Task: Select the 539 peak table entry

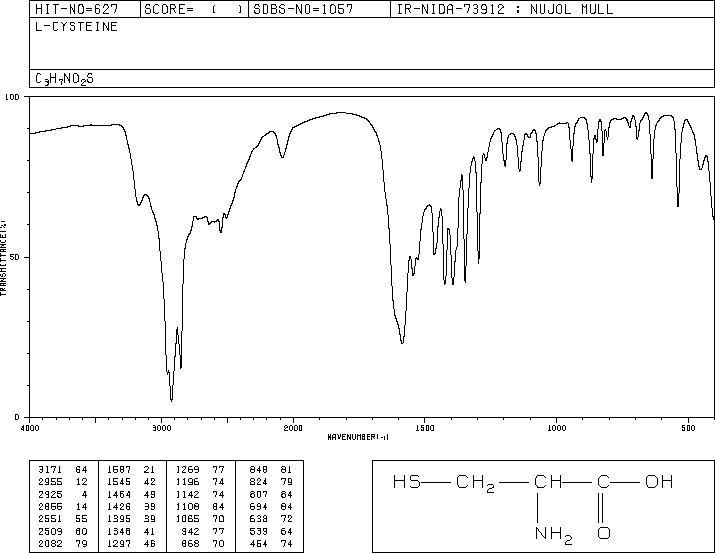Action: pyautogui.click(x=271, y=532)
